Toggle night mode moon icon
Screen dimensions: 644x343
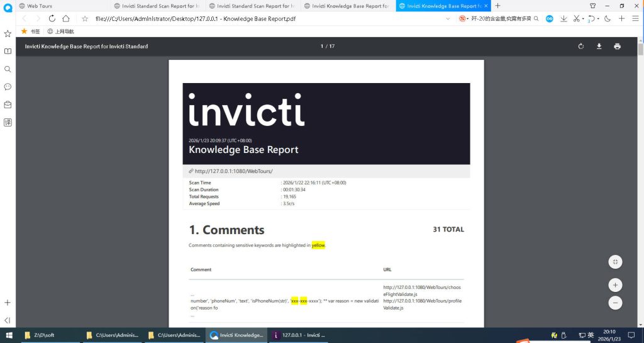click(608, 19)
